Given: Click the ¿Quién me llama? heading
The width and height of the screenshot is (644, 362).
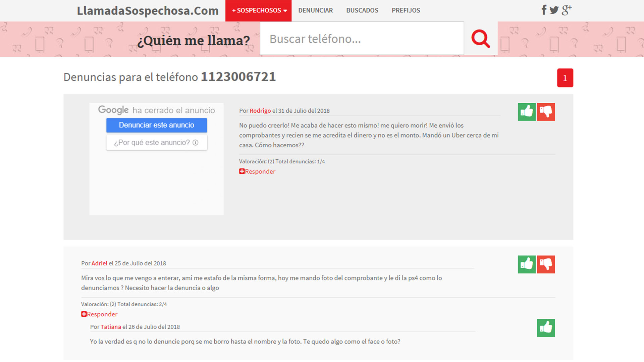Looking at the screenshot, I should coord(194,41).
